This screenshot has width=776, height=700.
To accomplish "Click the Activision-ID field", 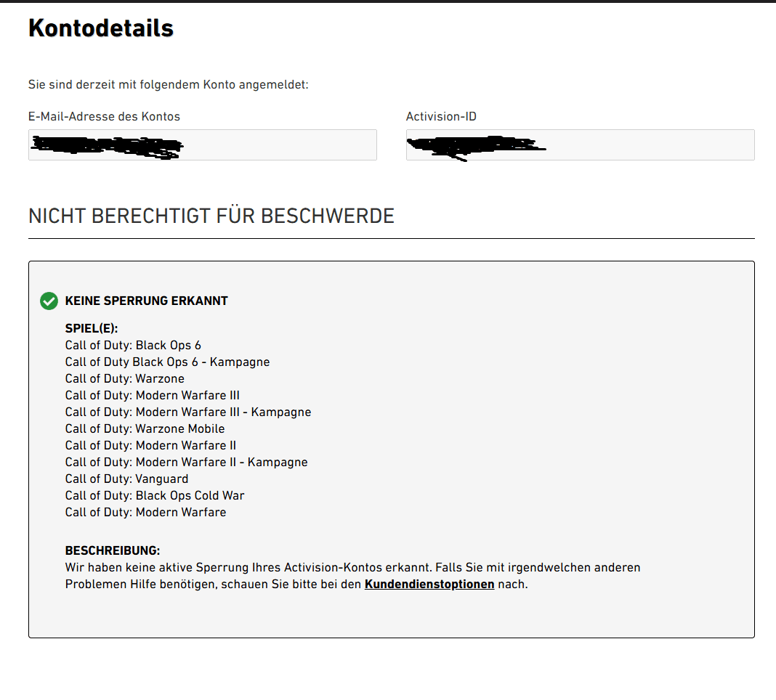I will point(580,145).
